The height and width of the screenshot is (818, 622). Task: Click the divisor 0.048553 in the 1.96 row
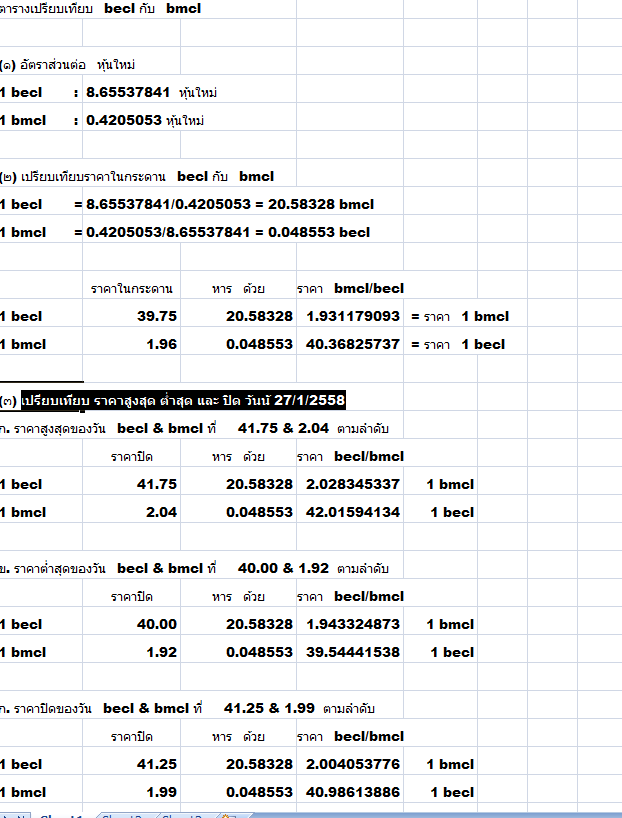259,345
